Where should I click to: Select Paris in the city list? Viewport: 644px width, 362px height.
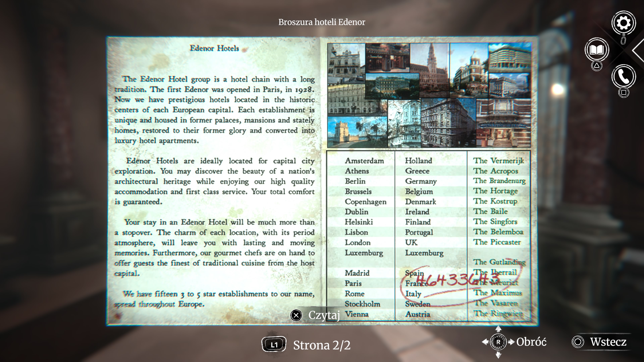point(354,283)
